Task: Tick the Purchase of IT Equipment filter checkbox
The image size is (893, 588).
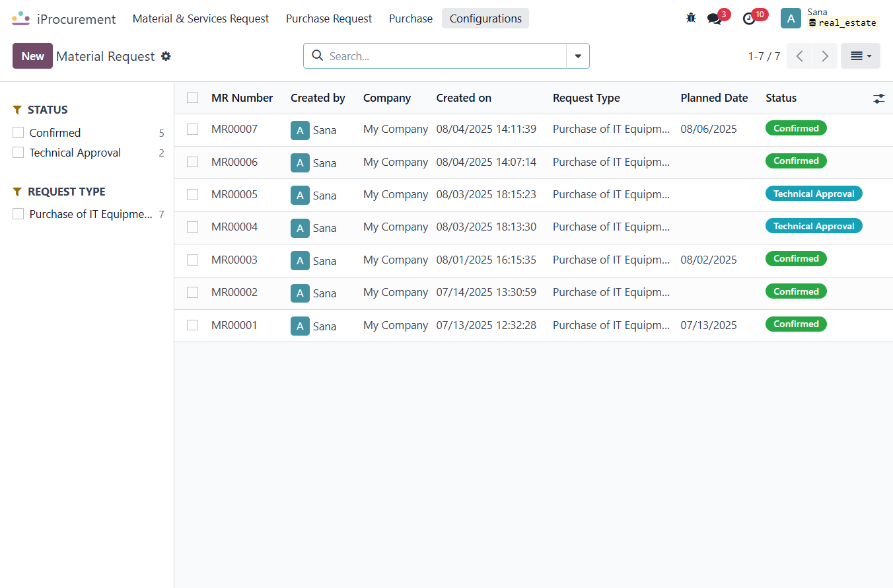Action: 18,214
